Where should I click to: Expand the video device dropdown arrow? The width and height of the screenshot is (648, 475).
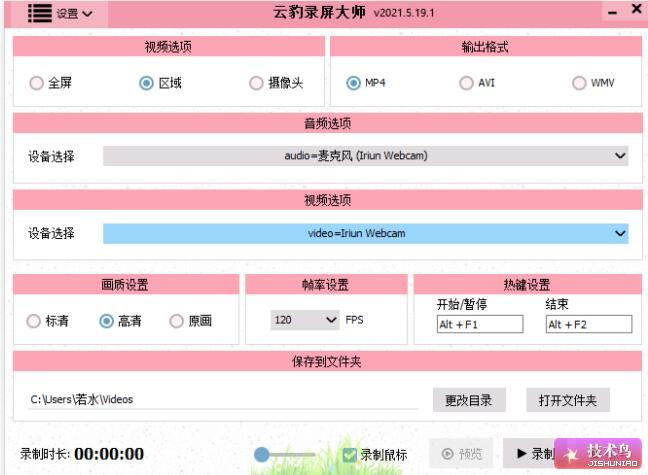(620, 233)
